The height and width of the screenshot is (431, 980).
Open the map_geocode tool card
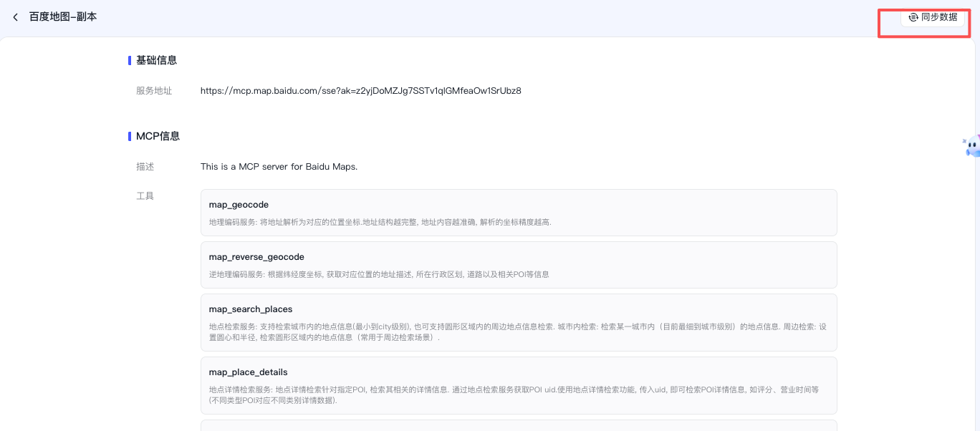pyautogui.click(x=519, y=213)
